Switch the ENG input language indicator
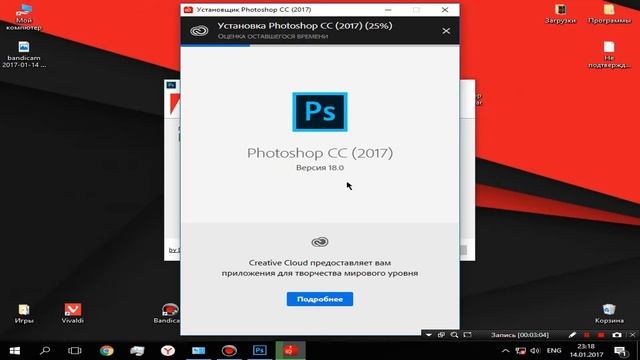This screenshot has width=640, height=360. pyautogui.click(x=554, y=351)
